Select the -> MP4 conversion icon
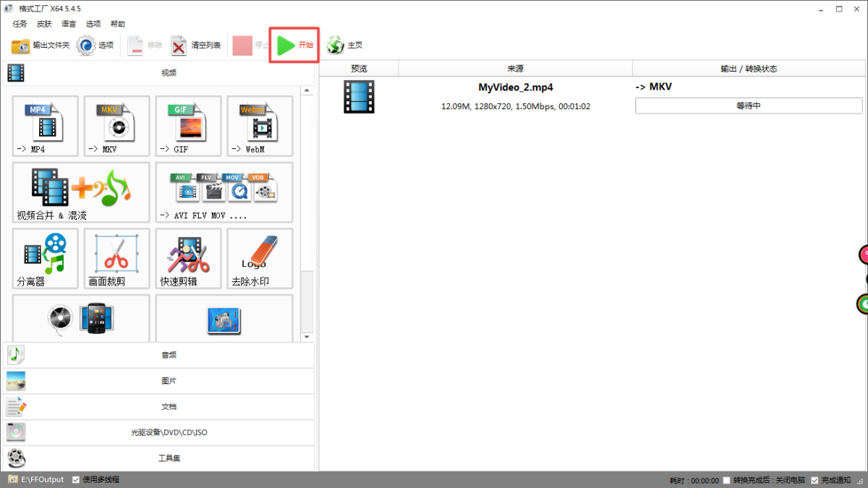The width and height of the screenshot is (868, 488). pyautogui.click(x=46, y=126)
